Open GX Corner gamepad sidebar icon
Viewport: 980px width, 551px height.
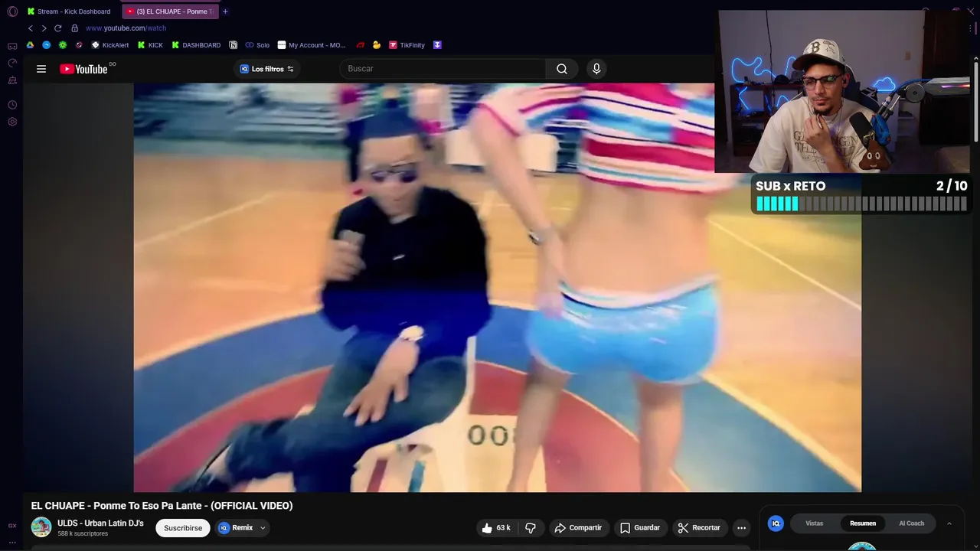(12, 46)
